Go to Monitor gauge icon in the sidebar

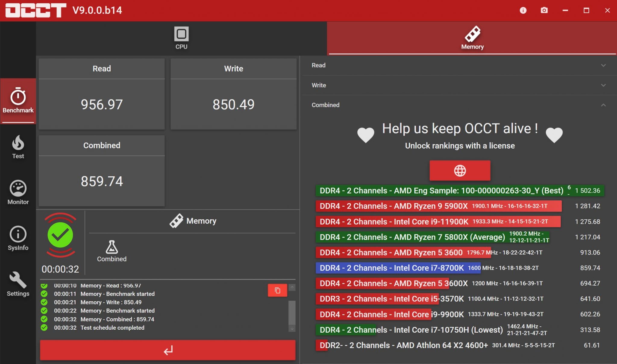click(x=18, y=193)
